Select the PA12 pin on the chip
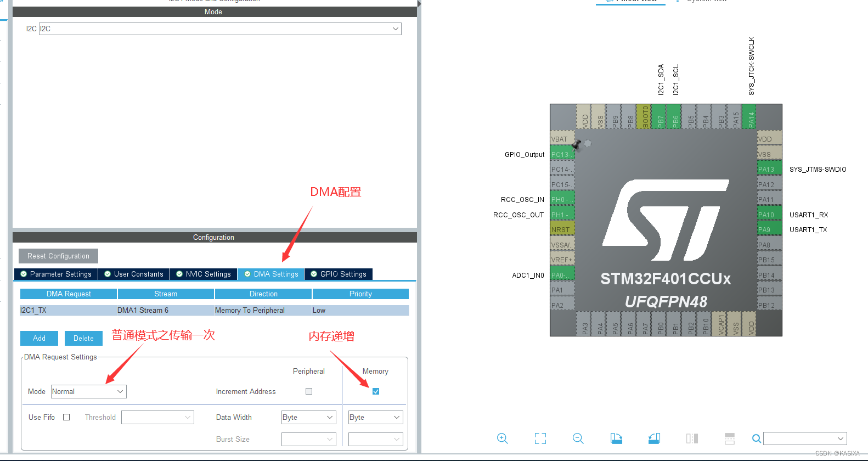The width and height of the screenshot is (868, 461). (769, 184)
